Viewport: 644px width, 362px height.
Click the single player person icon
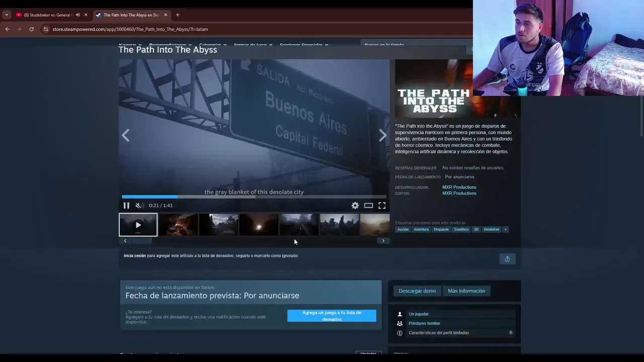tap(400, 314)
